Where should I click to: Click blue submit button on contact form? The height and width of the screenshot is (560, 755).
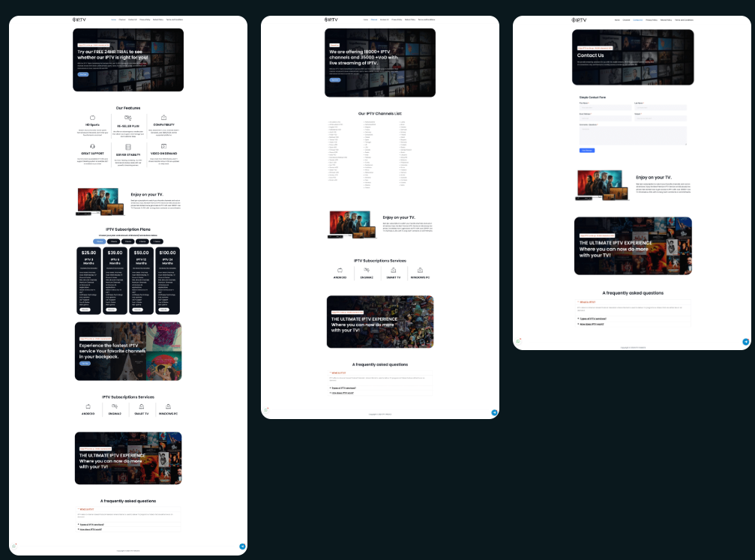click(587, 150)
